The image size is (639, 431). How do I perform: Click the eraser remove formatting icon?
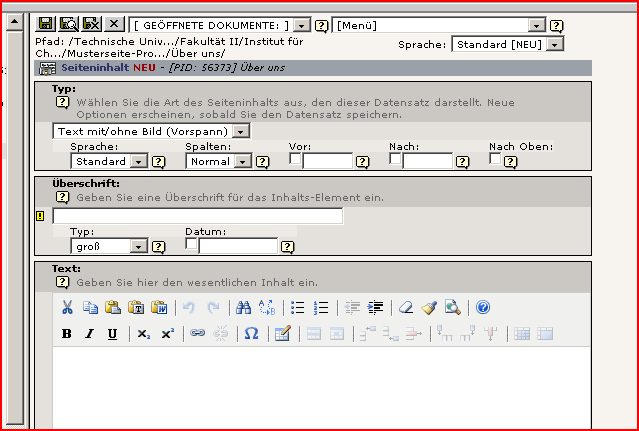tap(405, 308)
